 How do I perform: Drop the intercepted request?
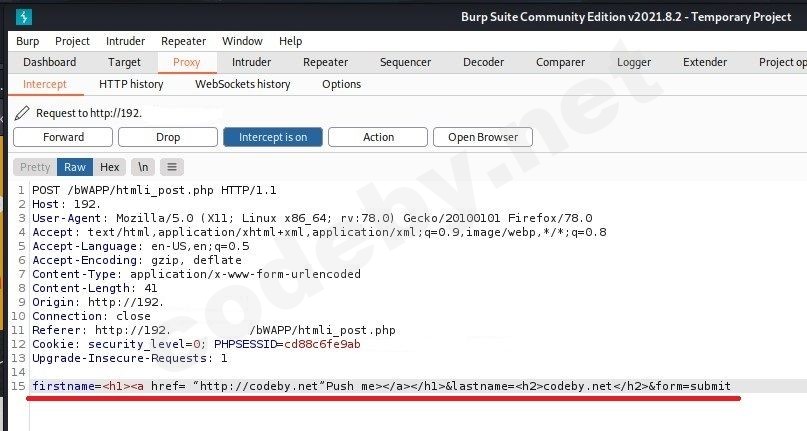[168, 137]
